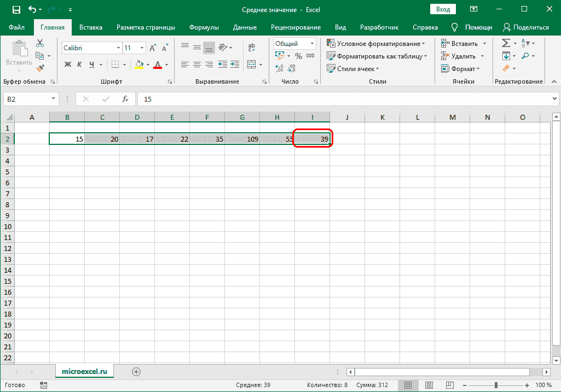Toggle italic formatting (К)

pos(80,65)
